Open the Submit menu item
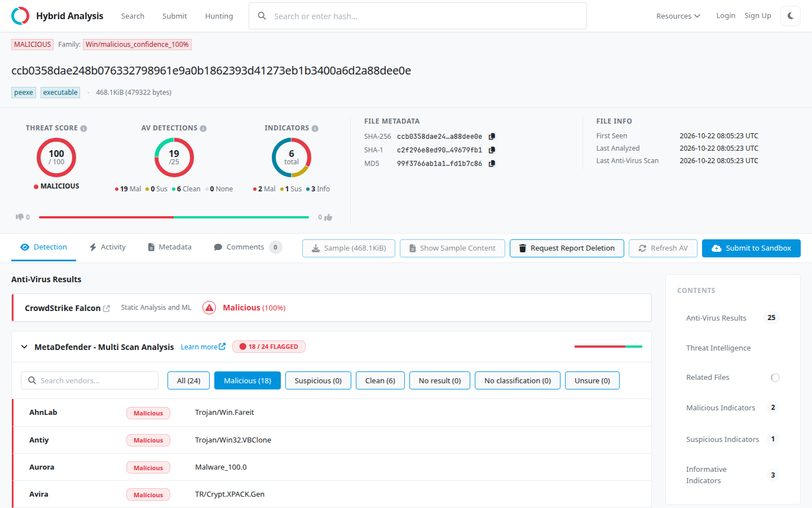 175,16
